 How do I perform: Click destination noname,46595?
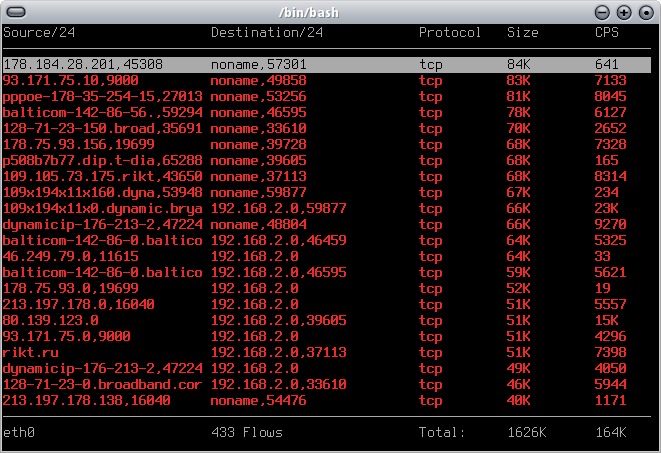258,113
